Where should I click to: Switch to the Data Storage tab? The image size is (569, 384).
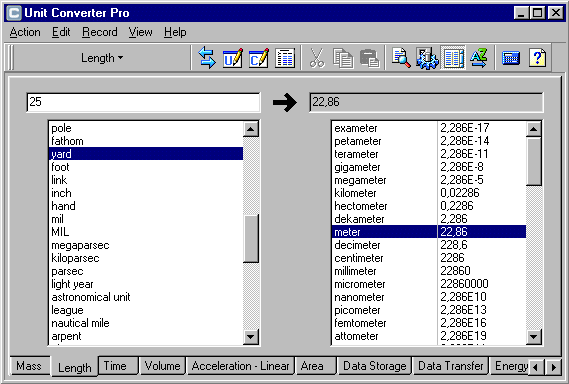pos(374,366)
